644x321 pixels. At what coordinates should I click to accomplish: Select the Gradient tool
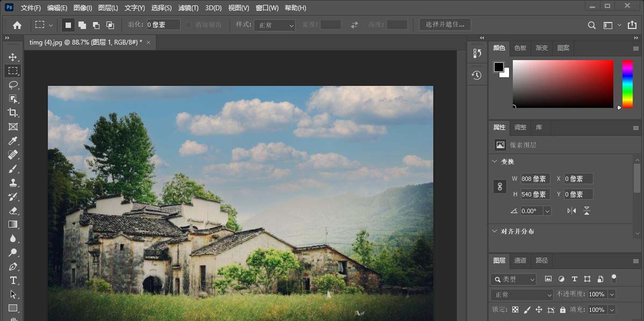tap(13, 224)
